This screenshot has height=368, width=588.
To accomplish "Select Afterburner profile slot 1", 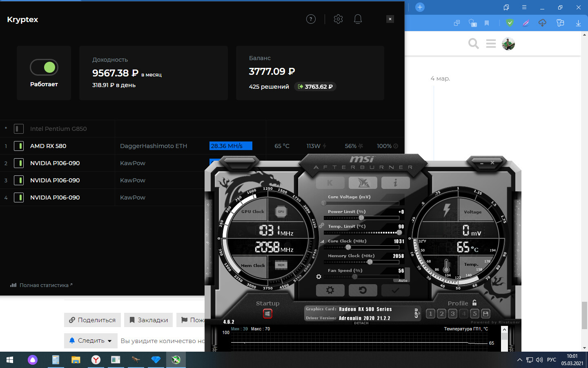I will 430,314.
